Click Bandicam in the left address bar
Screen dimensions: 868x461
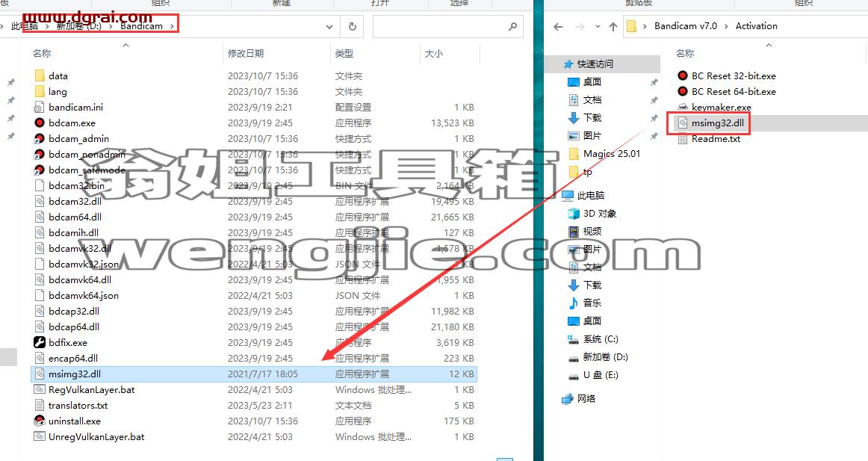[x=142, y=26]
